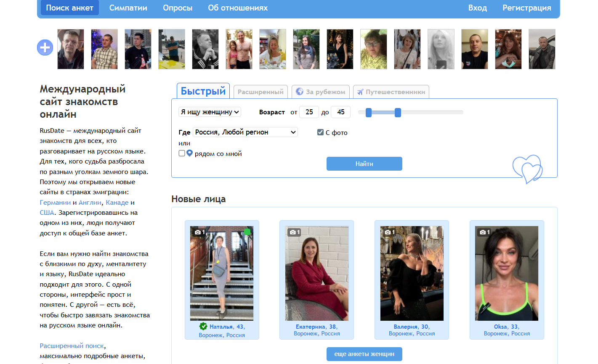598x364 pixels.
Task: Click the location pin icon near рядом со мной
Action: pos(189,153)
